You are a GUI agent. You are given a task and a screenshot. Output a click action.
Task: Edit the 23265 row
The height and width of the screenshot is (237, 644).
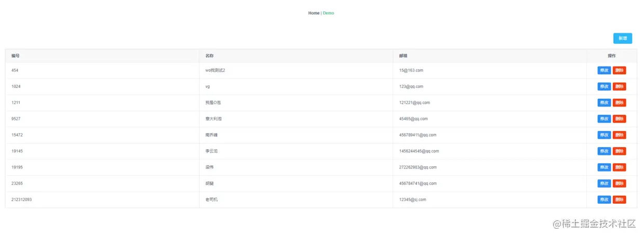click(604, 183)
